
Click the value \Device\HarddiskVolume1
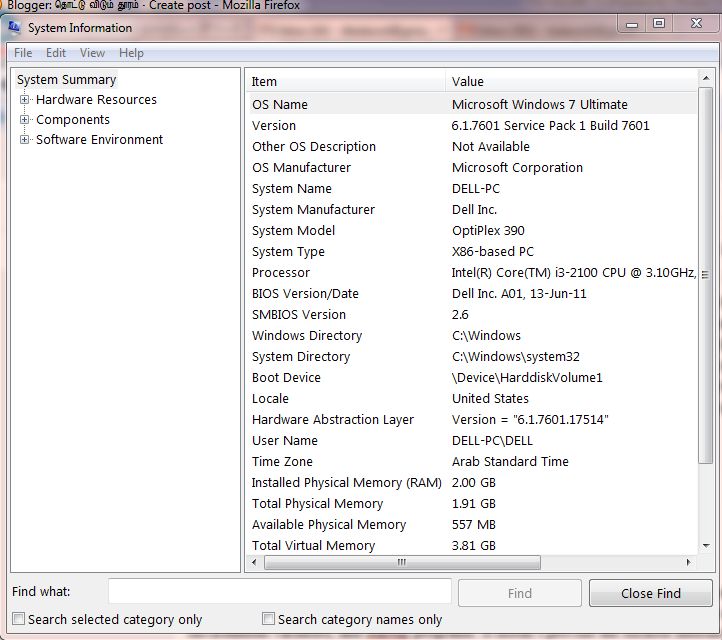tap(527, 378)
